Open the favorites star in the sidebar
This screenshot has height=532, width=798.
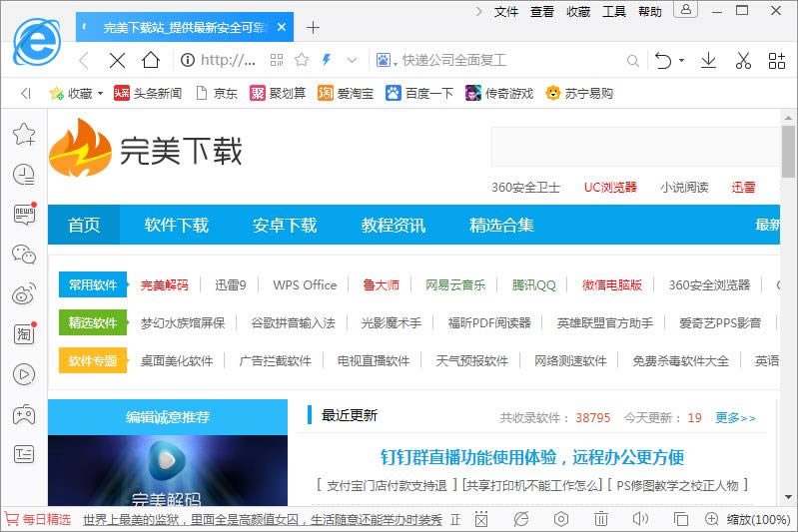[24, 134]
